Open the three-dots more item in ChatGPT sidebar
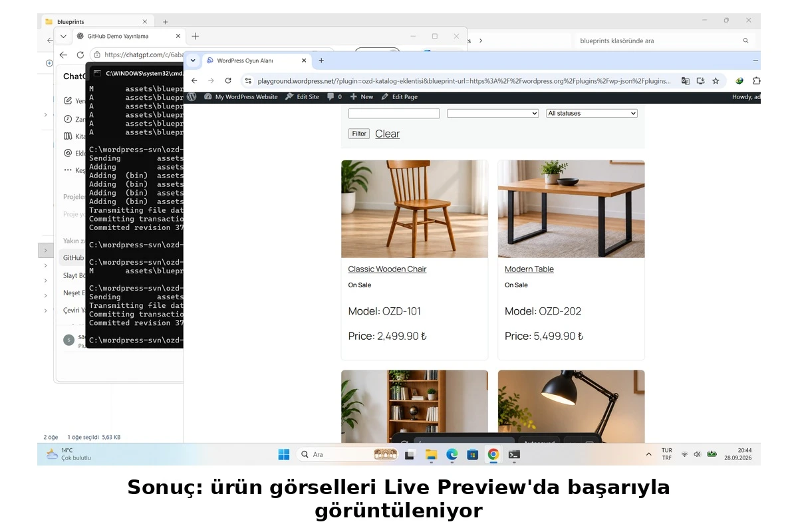This screenshot has width=798, height=532. click(68, 170)
